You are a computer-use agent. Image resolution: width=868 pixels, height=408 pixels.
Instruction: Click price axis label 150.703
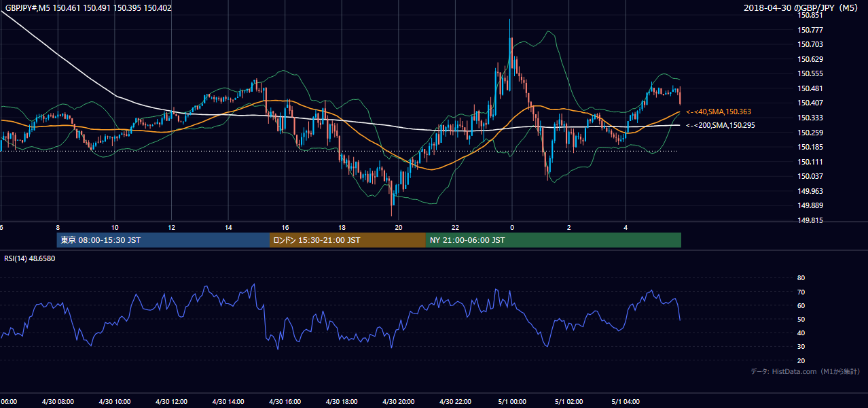coord(810,44)
